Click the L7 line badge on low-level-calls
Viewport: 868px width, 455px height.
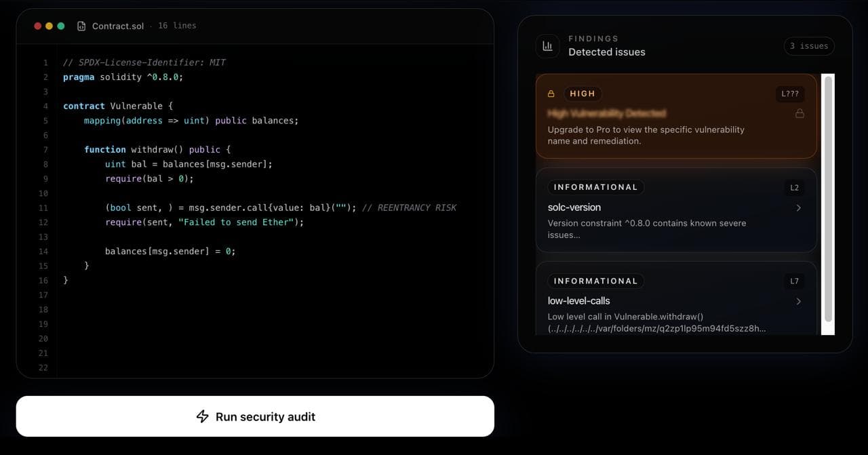click(x=793, y=281)
